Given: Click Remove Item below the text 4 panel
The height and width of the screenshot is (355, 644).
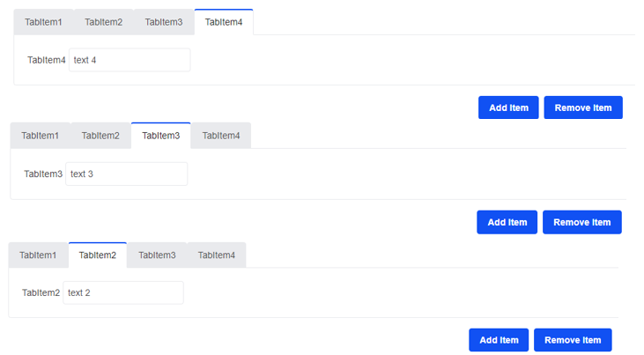Looking at the screenshot, I should (583, 107).
